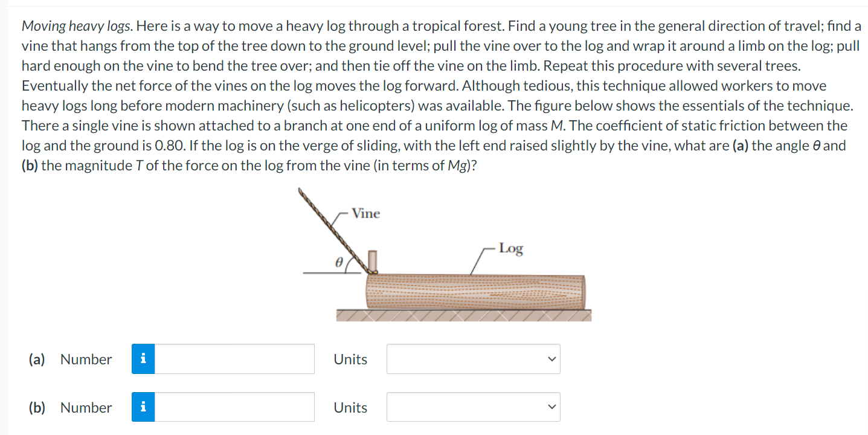
Task: Click the '(b) Number' row label
Action: [x=71, y=407]
